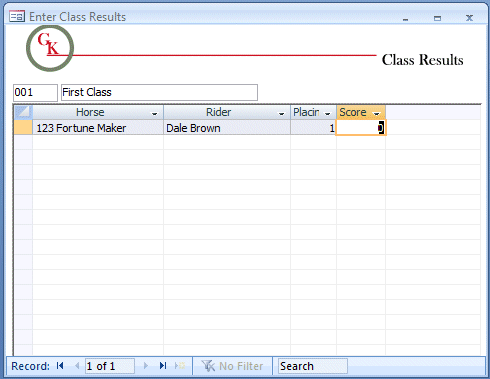Screen dimensions: 490x379
Task: Select all rows using datasheet corner box
Action: [x=23, y=112]
